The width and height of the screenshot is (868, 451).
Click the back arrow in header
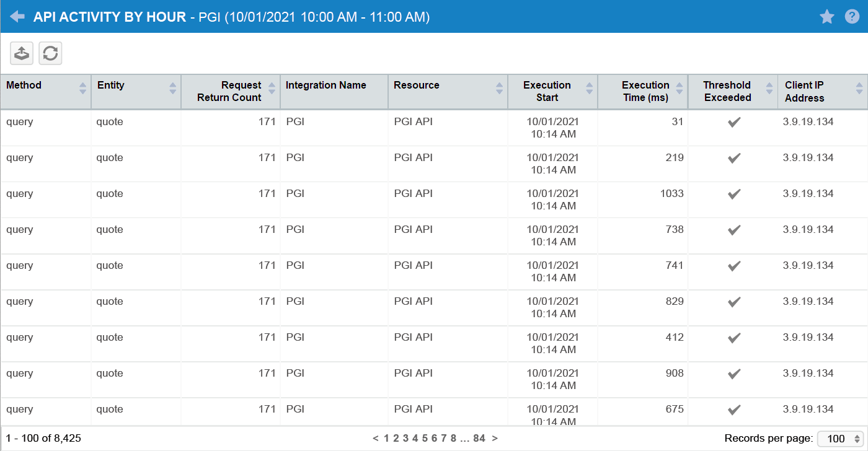[x=17, y=17]
